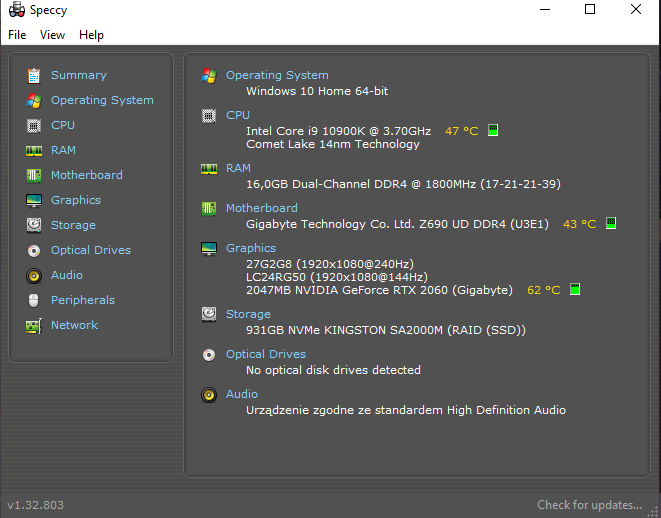Click the Graphics monitor icon in sidebar

(34, 201)
